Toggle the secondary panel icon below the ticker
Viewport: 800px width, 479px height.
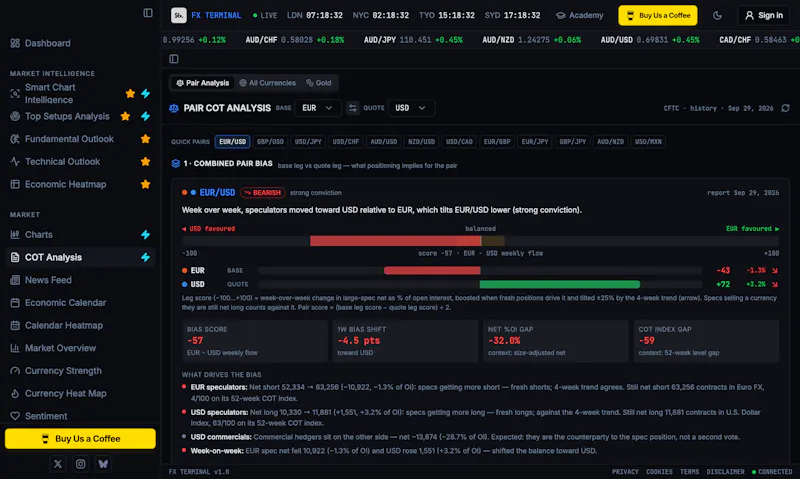[x=174, y=59]
